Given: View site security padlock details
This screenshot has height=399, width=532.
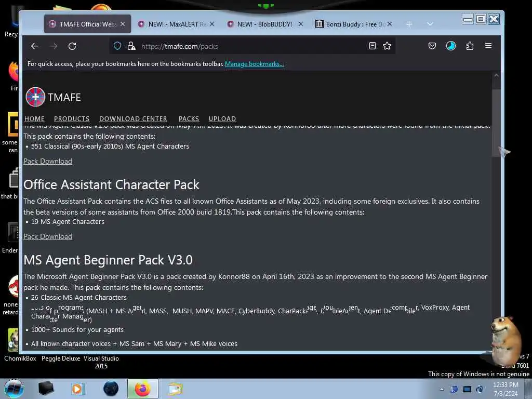Looking at the screenshot, I should point(131,46).
